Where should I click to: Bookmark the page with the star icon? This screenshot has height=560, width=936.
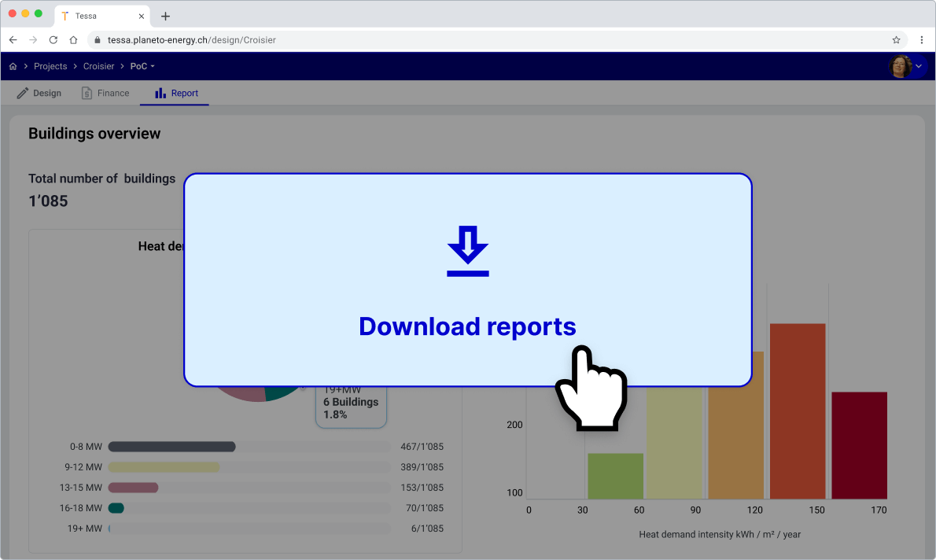pyautogui.click(x=896, y=39)
